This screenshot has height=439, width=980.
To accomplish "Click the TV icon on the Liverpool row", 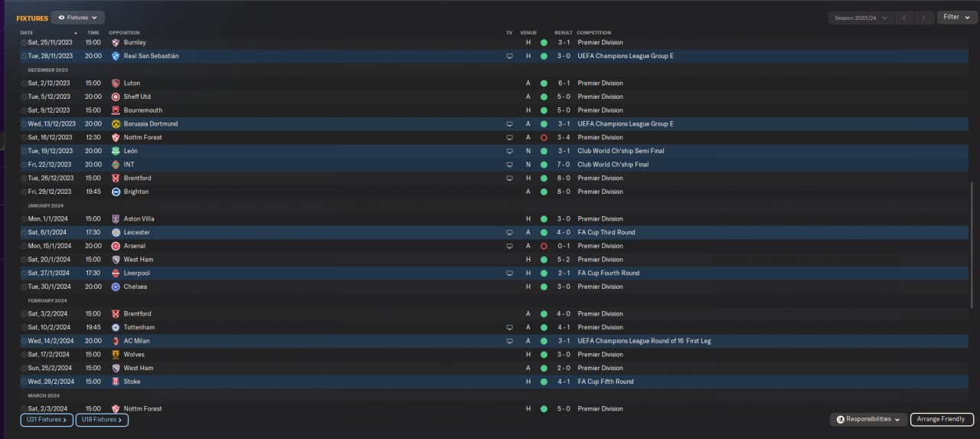I will pos(509,273).
